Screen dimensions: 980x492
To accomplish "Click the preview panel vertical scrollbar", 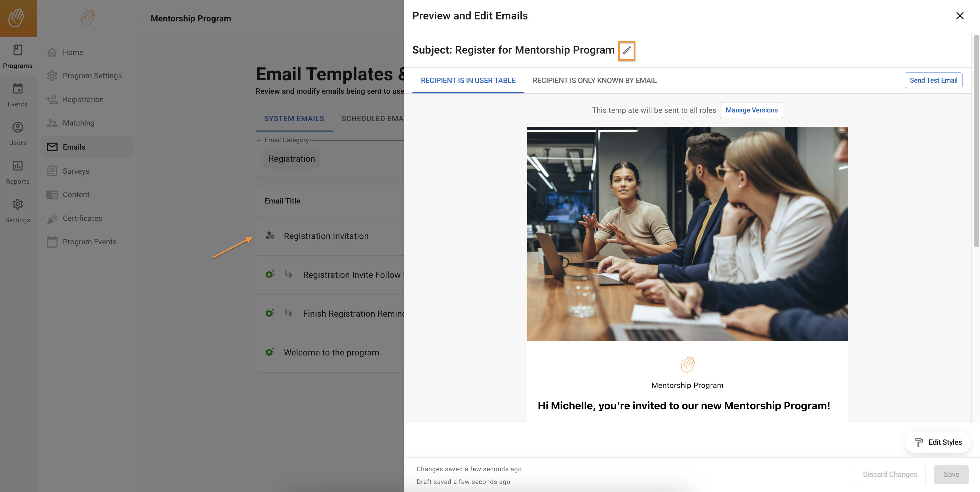I will coord(976,141).
